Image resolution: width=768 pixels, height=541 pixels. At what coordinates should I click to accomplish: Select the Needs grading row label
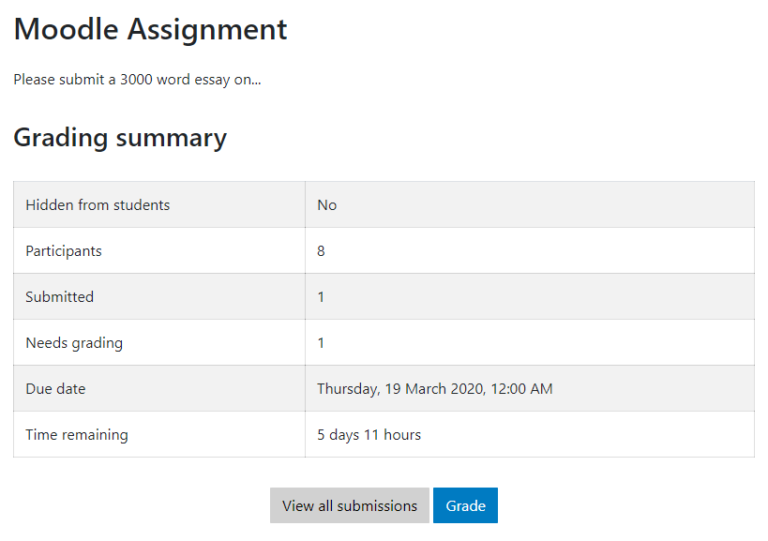click(74, 343)
